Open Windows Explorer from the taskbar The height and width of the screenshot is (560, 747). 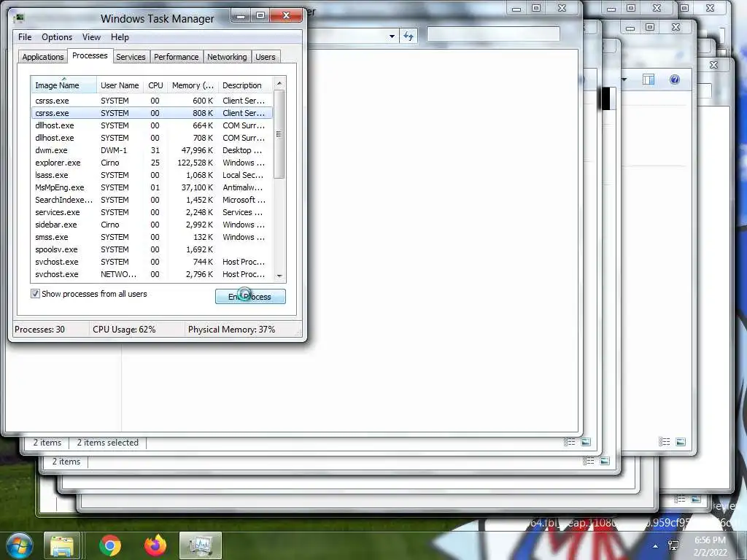62,545
